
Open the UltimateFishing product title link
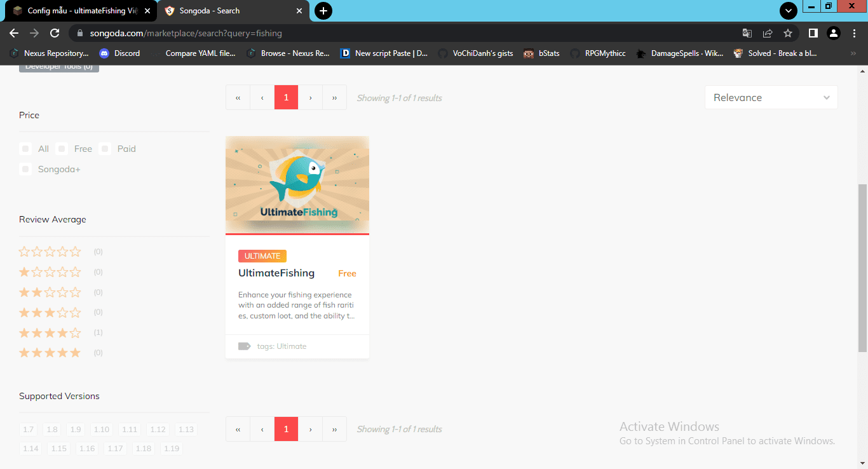(x=276, y=273)
